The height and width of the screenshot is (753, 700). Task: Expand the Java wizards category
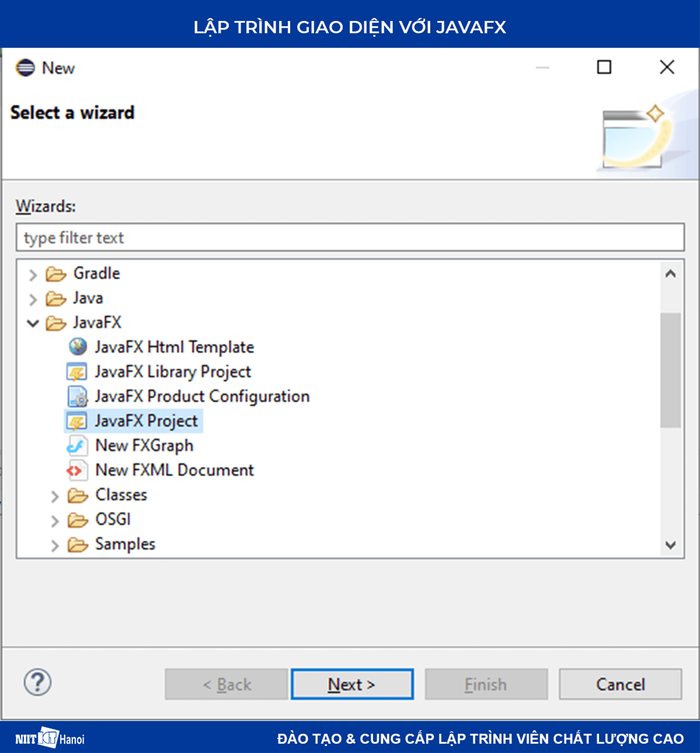point(33,299)
